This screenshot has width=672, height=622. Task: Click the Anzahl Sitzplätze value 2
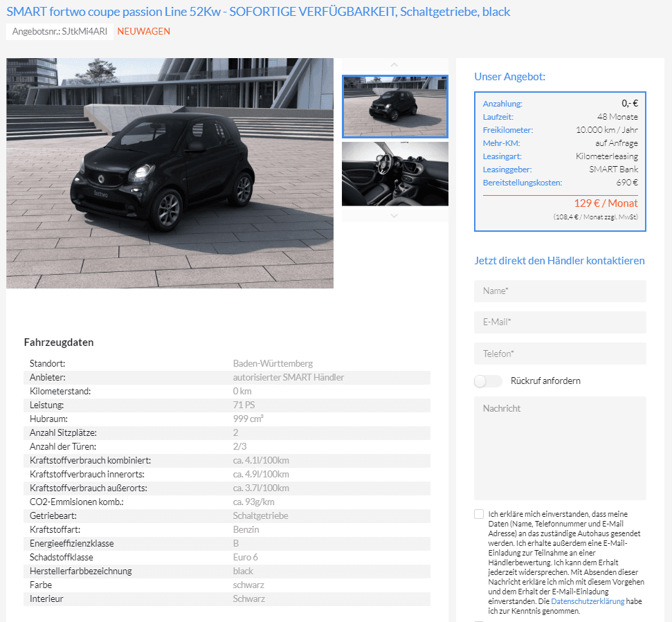pos(236,432)
